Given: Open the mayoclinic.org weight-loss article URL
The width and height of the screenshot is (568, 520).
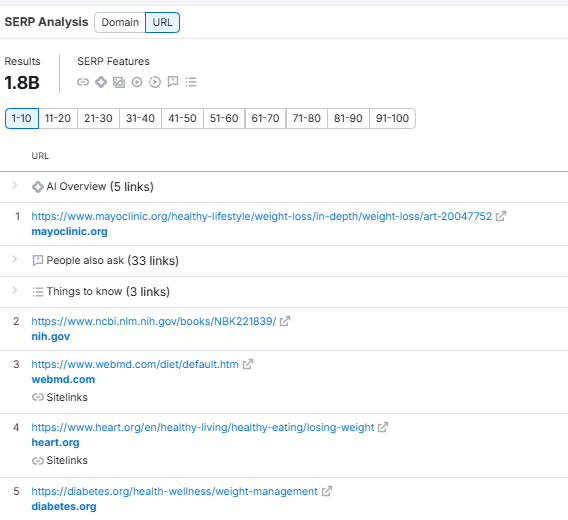Looking at the screenshot, I should [x=262, y=216].
